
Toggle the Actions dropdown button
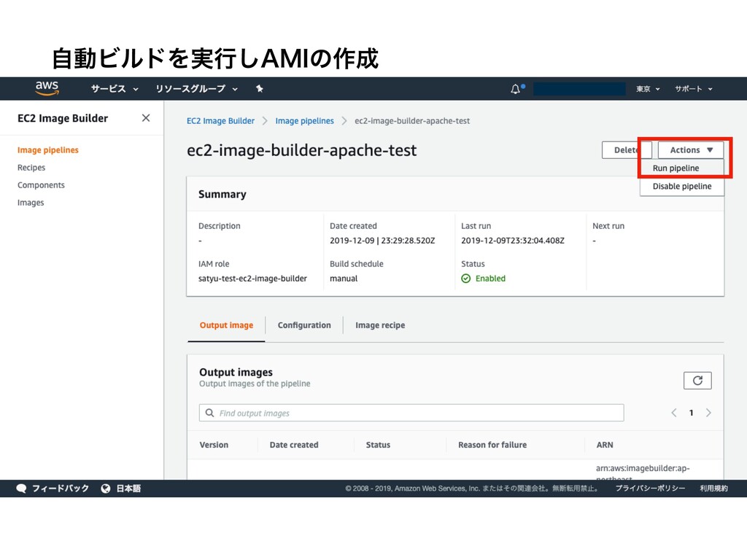pos(691,150)
